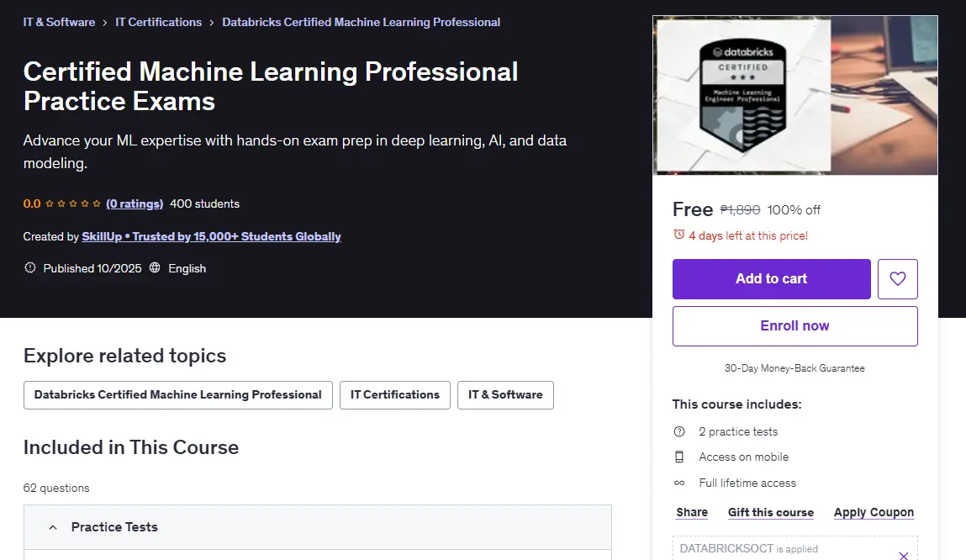The height and width of the screenshot is (560, 966).
Task: Click the 0.0 rating score
Action: [x=32, y=204]
